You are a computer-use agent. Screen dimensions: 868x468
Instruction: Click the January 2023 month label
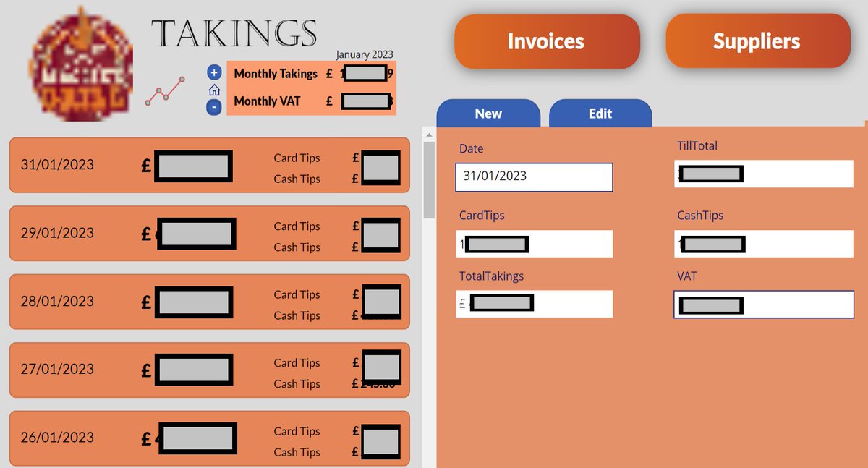[x=365, y=55]
